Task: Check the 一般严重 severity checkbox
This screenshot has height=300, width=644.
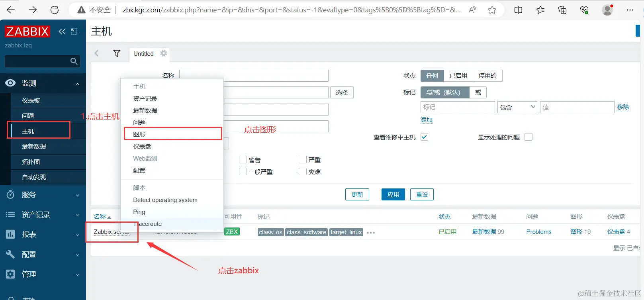Action: click(x=243, y=172)
